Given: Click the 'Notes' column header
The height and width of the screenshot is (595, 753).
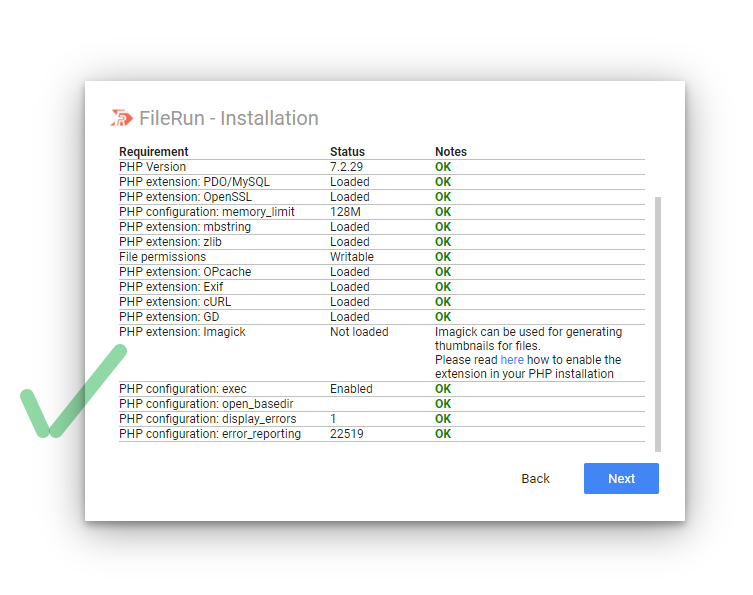Looking at the screenshot, I should coord(450,152).
